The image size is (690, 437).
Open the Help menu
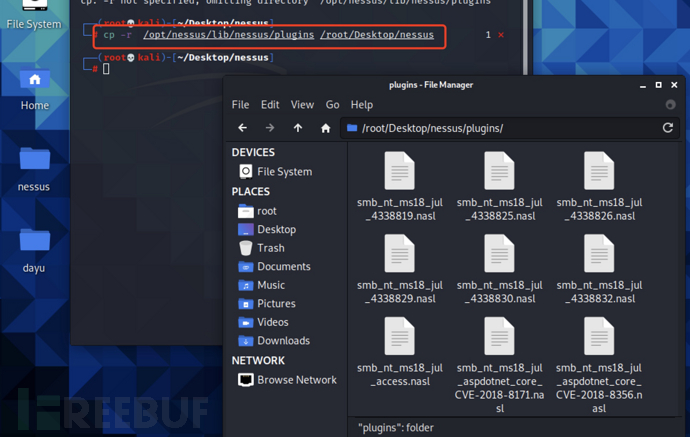(362, 105)
